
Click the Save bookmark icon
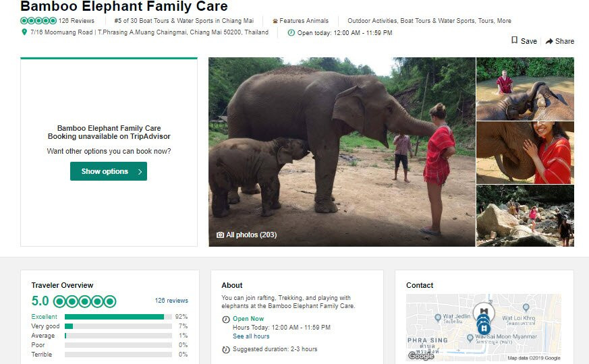(x=515, y=40)
